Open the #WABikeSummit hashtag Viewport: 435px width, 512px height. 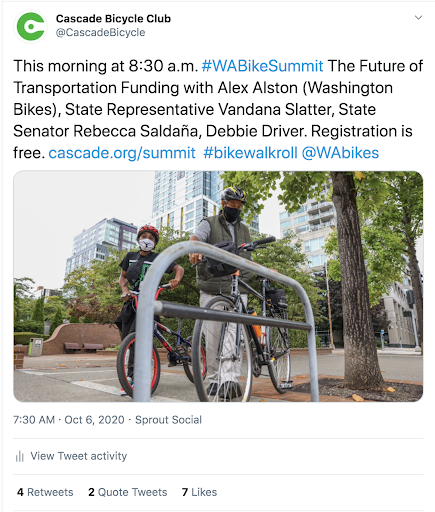pos(262,66)
